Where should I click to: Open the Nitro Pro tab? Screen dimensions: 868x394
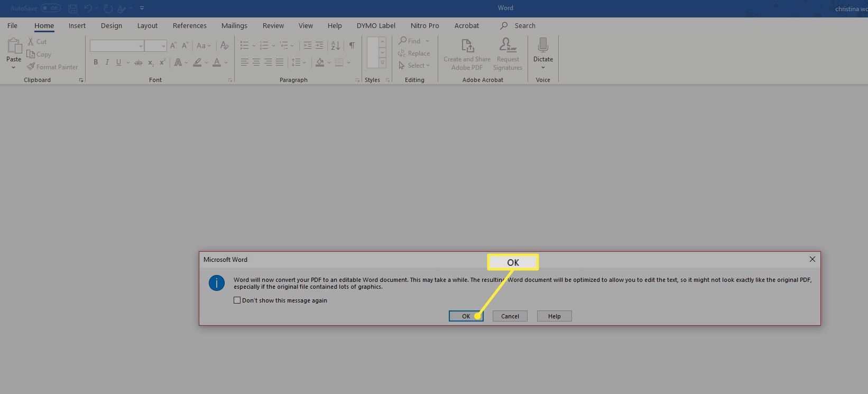[x=425, y=25]
